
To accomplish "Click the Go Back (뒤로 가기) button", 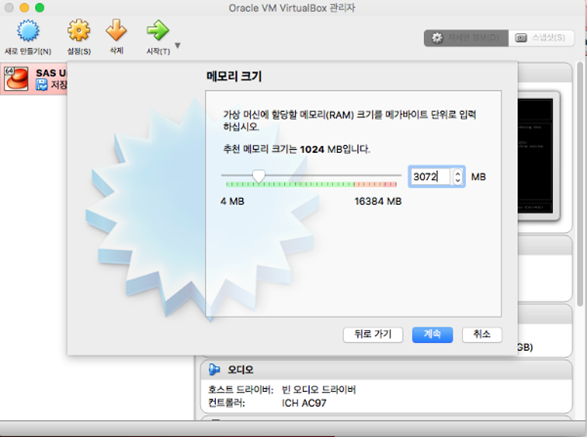I will (373, 334).
